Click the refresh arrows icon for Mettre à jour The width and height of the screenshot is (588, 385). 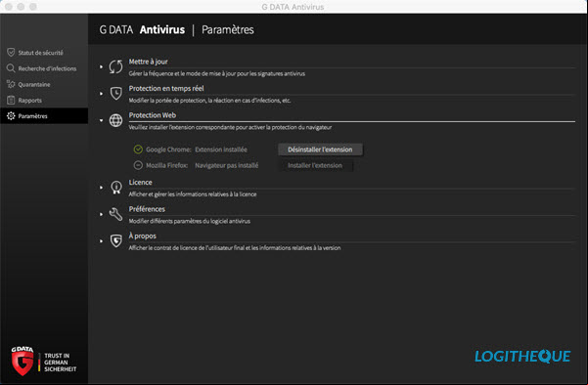pyautogui.click(x=115, y=66)
